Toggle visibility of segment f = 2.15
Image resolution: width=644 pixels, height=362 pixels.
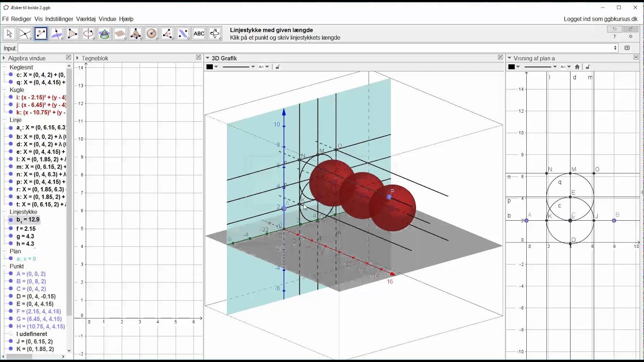(x=11, y=229)
